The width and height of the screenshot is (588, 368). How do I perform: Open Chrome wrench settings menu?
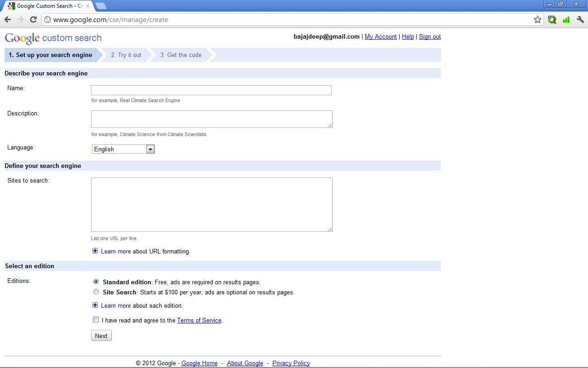coord(580,19)
